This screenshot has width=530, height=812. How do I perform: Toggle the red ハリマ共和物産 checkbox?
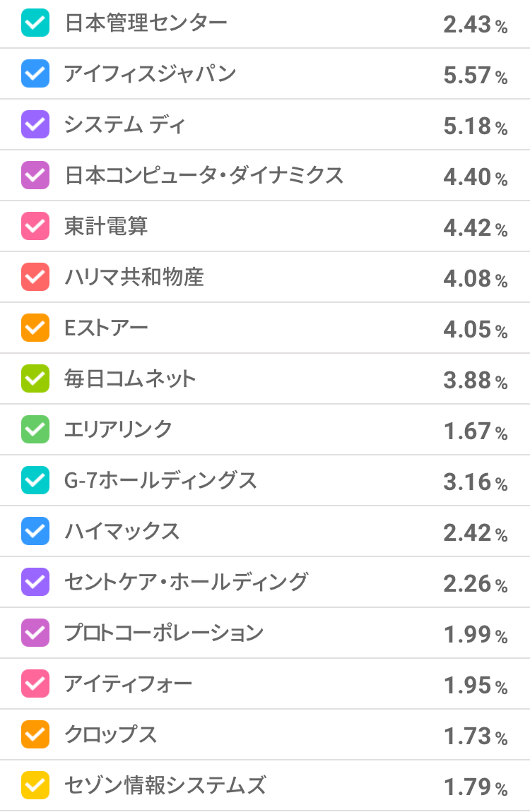pyautogui.click(x=35, y=277)
